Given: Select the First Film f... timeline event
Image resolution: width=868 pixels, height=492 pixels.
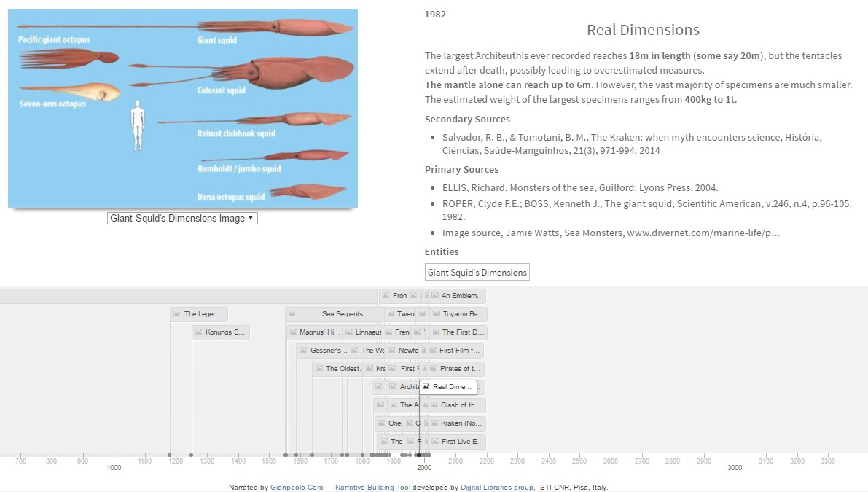Looking at the screenshot, I should [460, 351].
